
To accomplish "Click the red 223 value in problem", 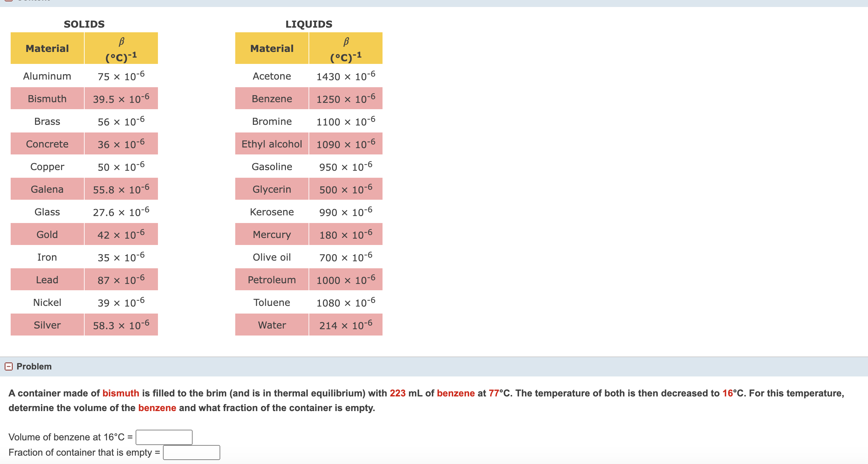I will (397, 393).
